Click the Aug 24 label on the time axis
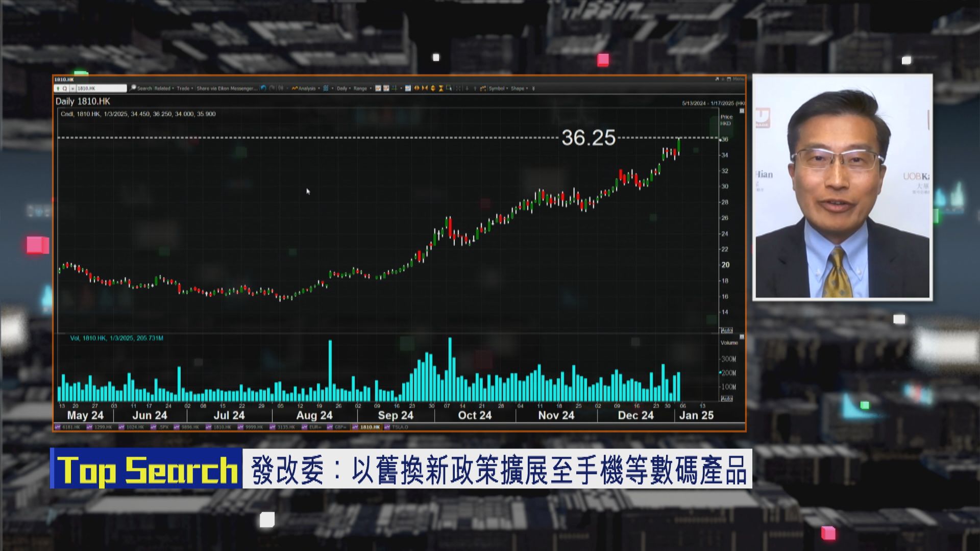 point(314,415)
